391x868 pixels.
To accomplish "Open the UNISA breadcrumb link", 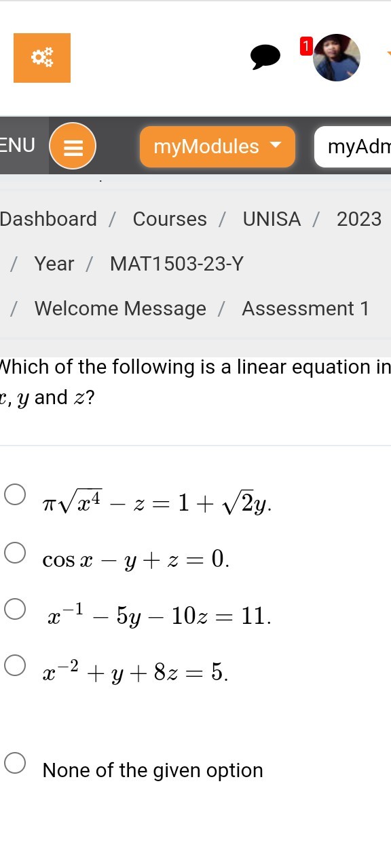I will 272,219.
